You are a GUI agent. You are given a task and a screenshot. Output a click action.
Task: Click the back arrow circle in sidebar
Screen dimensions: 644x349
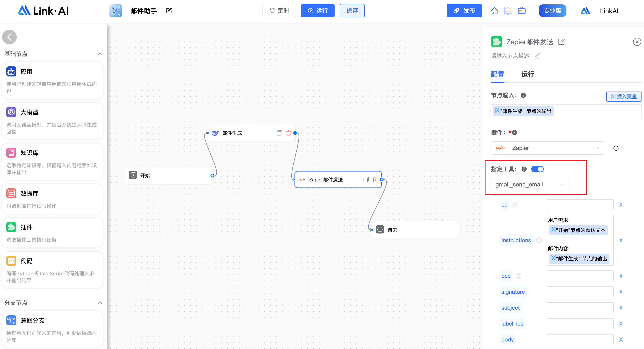[9, 37]
